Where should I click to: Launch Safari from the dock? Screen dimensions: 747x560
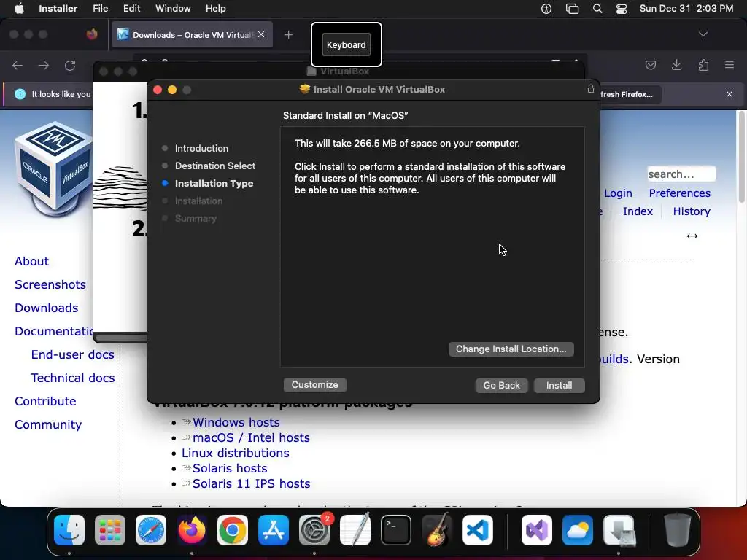pyautogui.click(x=151, y=530)
